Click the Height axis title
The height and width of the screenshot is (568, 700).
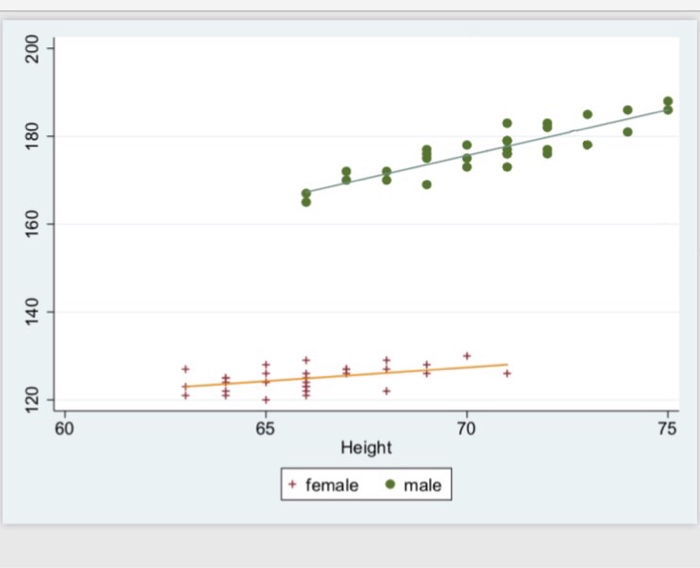[x=366, y=447]
